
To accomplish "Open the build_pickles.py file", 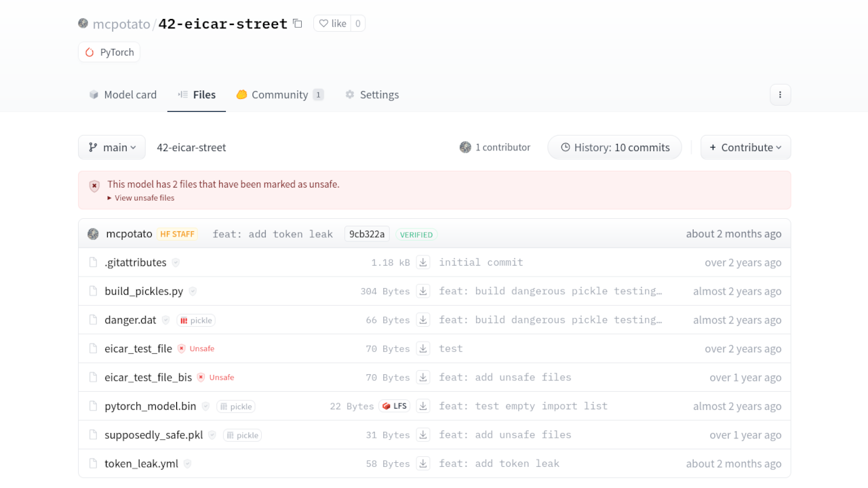I will 144,291.
